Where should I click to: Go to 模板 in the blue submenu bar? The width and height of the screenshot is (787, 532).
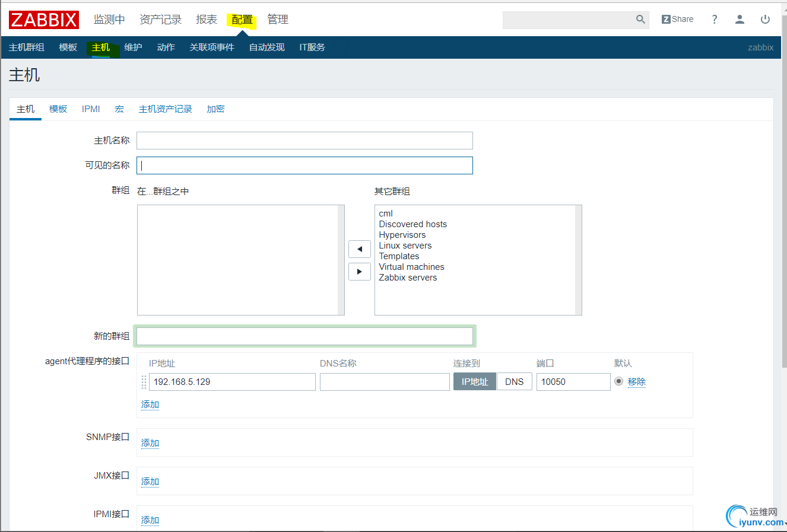click(x=68, y=47)
